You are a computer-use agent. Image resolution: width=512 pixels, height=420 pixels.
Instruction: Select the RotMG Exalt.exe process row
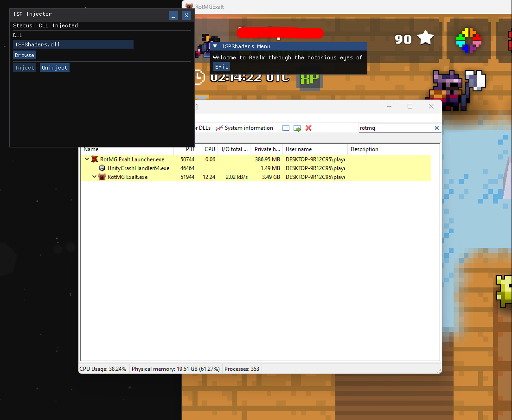256,177
